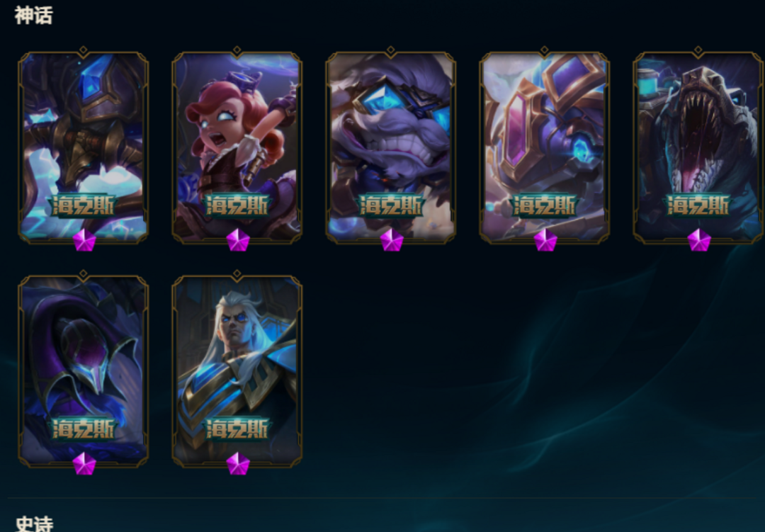Click purple gem under blue-crystal helmet card
This screenshot has height=532, width=765.
pos(84,240)
